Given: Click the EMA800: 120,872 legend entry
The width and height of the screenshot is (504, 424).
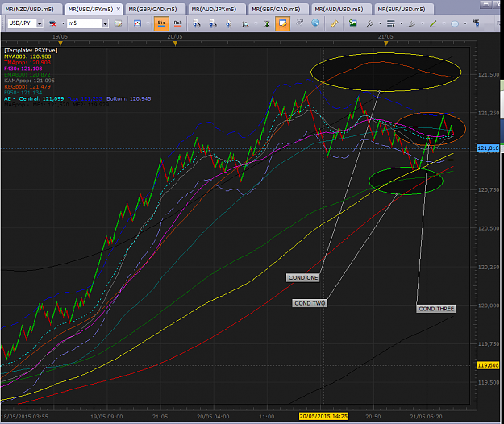Looking at the screenshot, I should (x=27, y=74).
